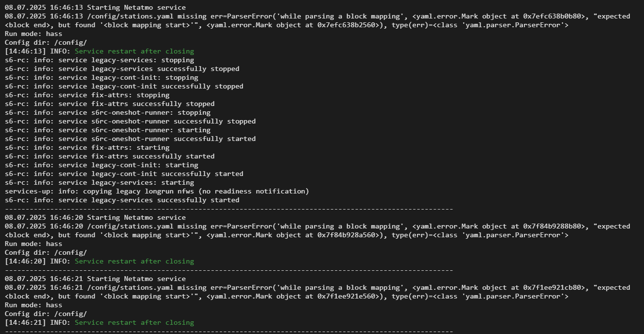This screenshot has width=644, height=334.
Task: Select the 's6rc-oneshot-runner: starting' log line
Action: [x=107, y=130]
